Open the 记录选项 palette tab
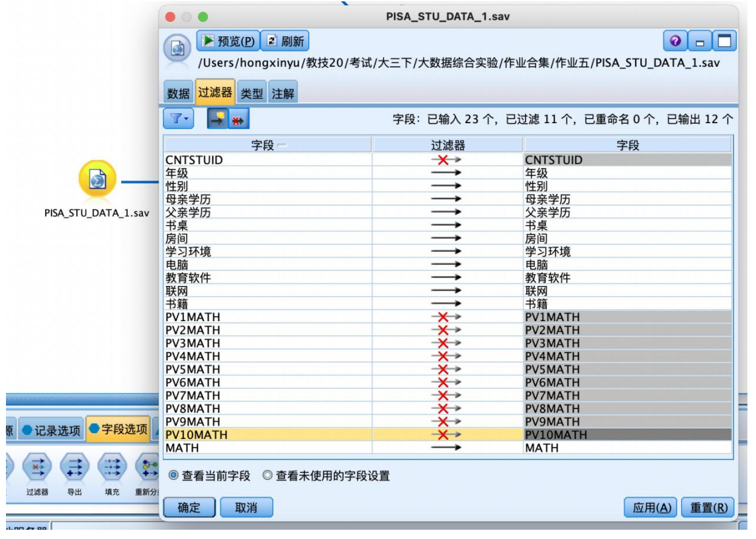This screenshot has width=756, height=539. click(x=52, y=430)
